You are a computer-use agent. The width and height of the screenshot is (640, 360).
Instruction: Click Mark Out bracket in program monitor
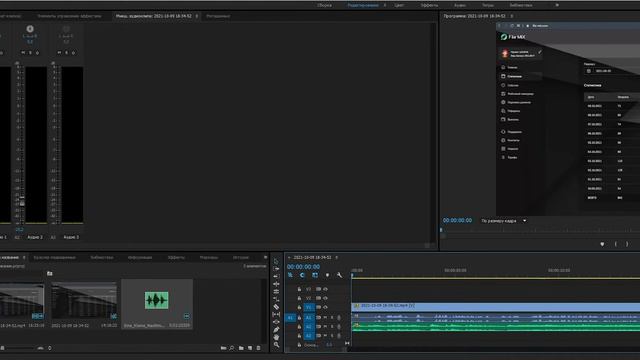(x=627, y=244)
